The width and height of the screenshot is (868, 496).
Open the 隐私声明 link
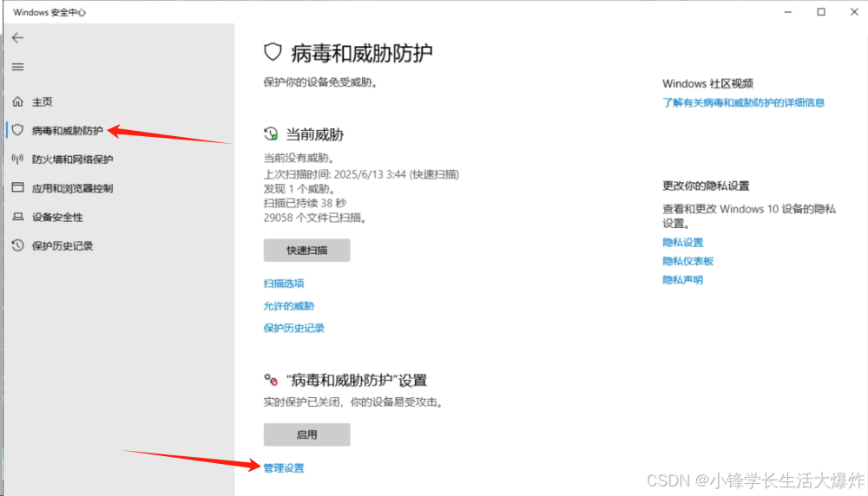(x=683, y=280)
